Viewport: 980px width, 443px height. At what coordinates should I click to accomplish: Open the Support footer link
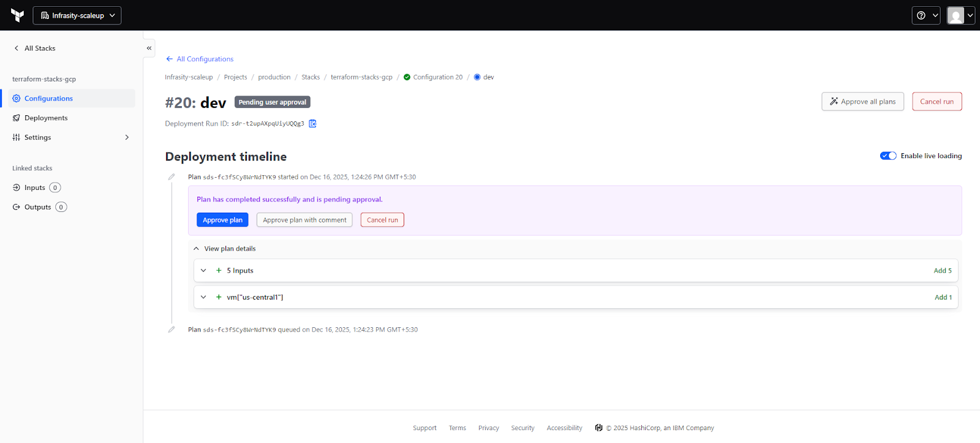click(x=424, y=428)
